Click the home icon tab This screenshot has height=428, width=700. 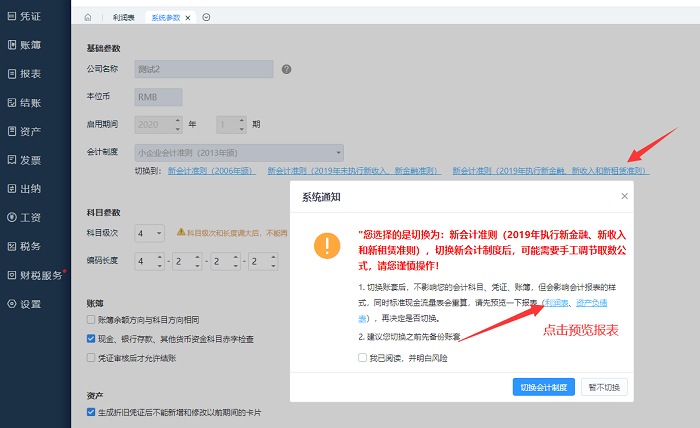point(88,18)
